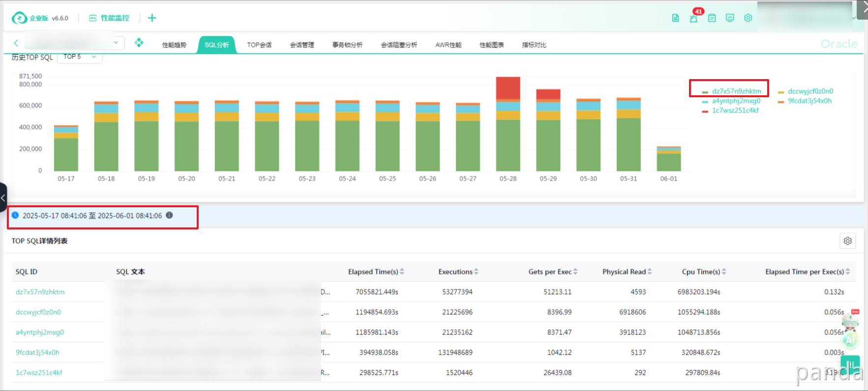Click the SQL ID column header
Image resolution: width=868 pixels, height=391 pixels.
pos(27,272)
